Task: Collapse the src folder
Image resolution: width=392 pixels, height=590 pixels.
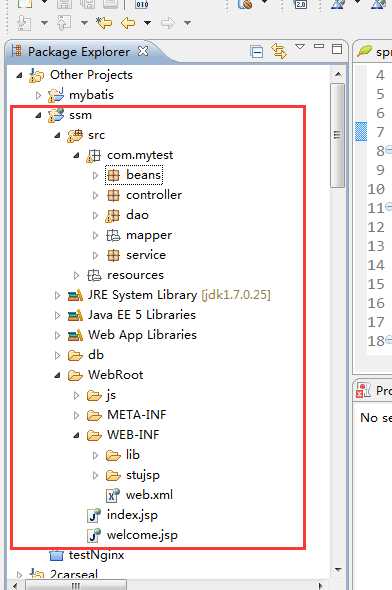Action: tap(57, 135)
